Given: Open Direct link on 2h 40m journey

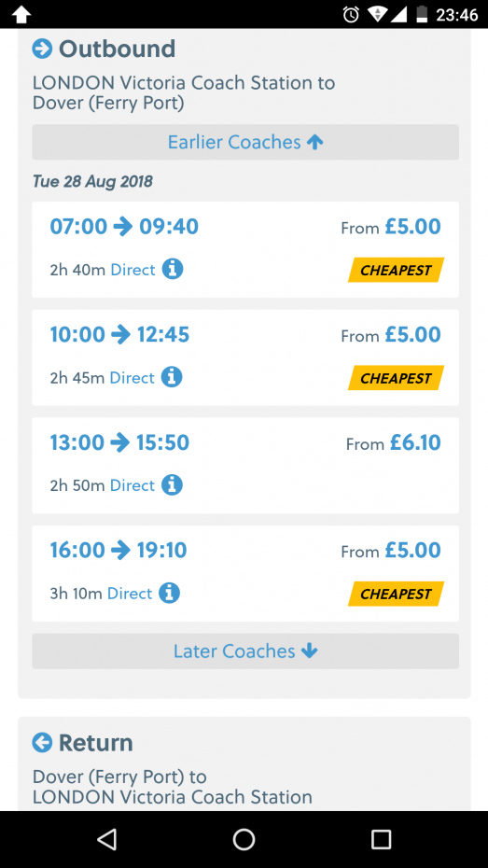Looking at the screenshot, I should point(133,270).
